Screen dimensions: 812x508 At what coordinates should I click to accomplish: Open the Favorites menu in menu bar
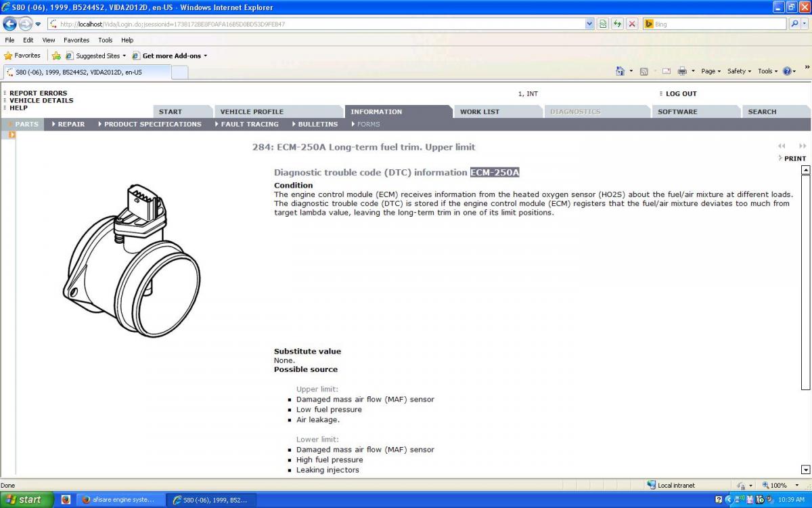coord(76,40)
